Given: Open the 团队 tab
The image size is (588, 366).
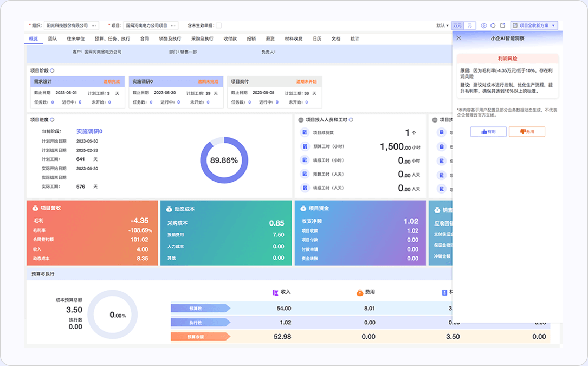Looking at the screenshot, I should click(x=53, y=39).
